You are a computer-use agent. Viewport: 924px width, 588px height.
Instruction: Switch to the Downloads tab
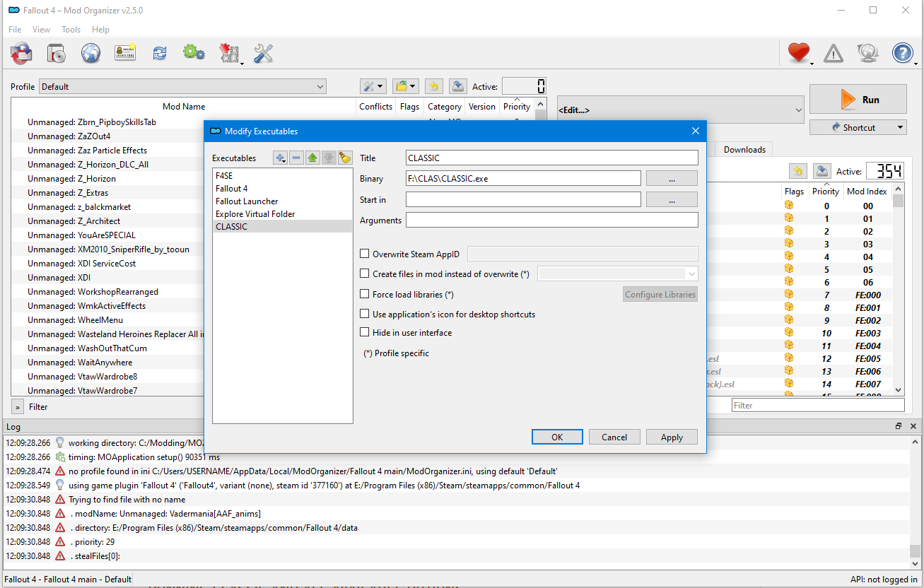[x=744, y=149]
